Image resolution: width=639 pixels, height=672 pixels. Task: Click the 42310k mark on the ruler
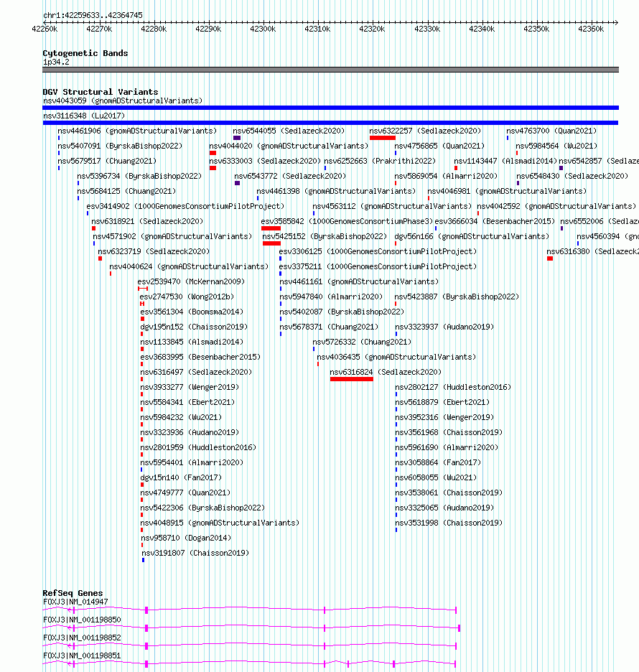[x=317, y=29]
